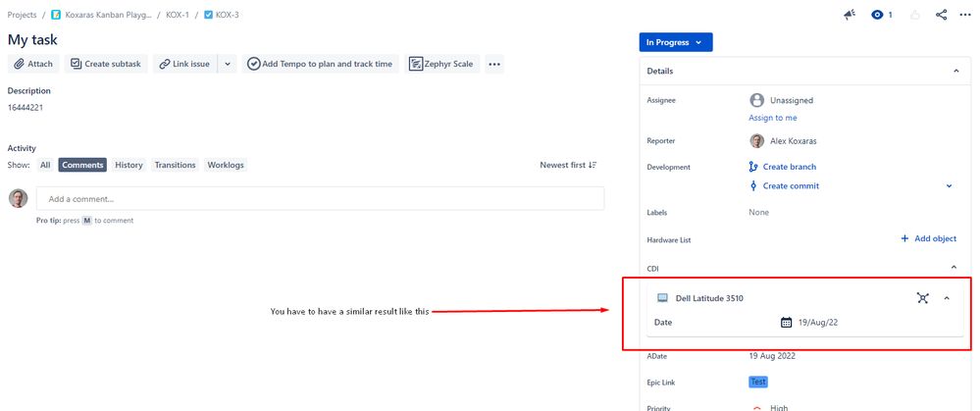Click the Link issue button

tap(185, 64)
